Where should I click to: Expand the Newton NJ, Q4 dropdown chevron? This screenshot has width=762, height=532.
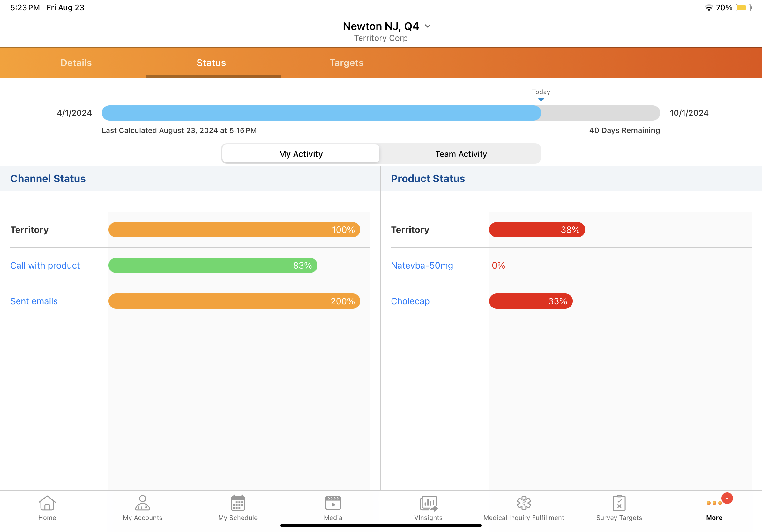pos(428,26)
